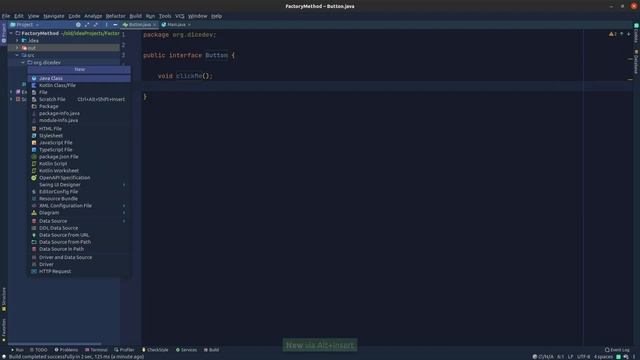Choose Driver and Data Source entry
The height and width of the screenshot is (360, 640).
[x=79, y=257]
